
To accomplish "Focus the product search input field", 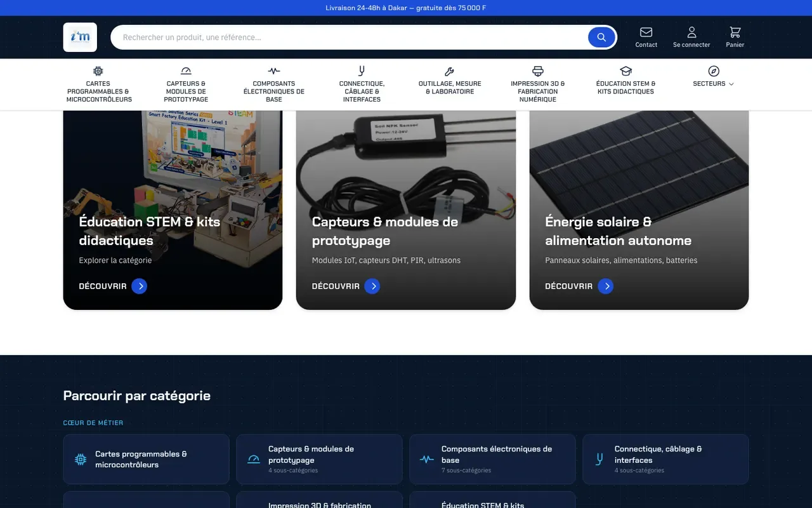I will 352,37.
